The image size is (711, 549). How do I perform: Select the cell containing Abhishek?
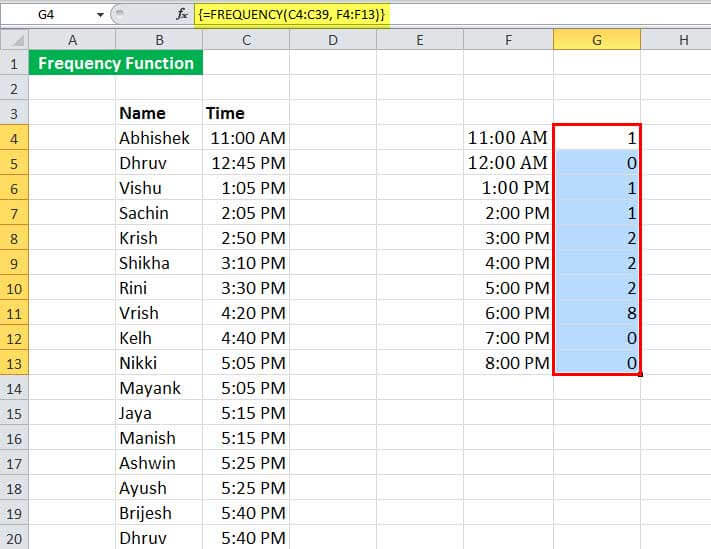(157, 138)
